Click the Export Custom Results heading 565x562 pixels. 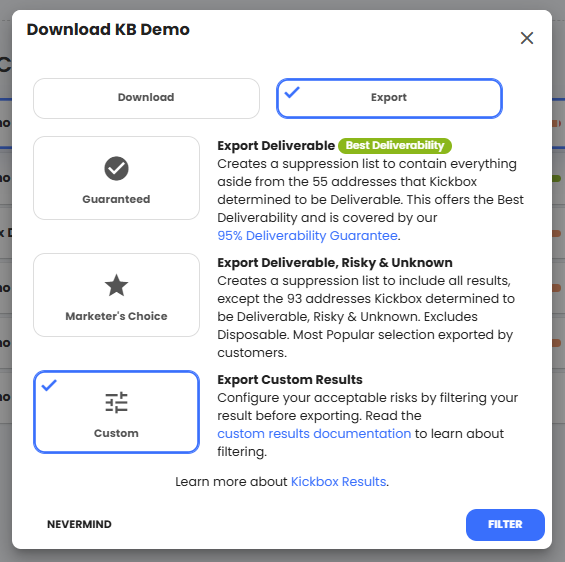290,380
